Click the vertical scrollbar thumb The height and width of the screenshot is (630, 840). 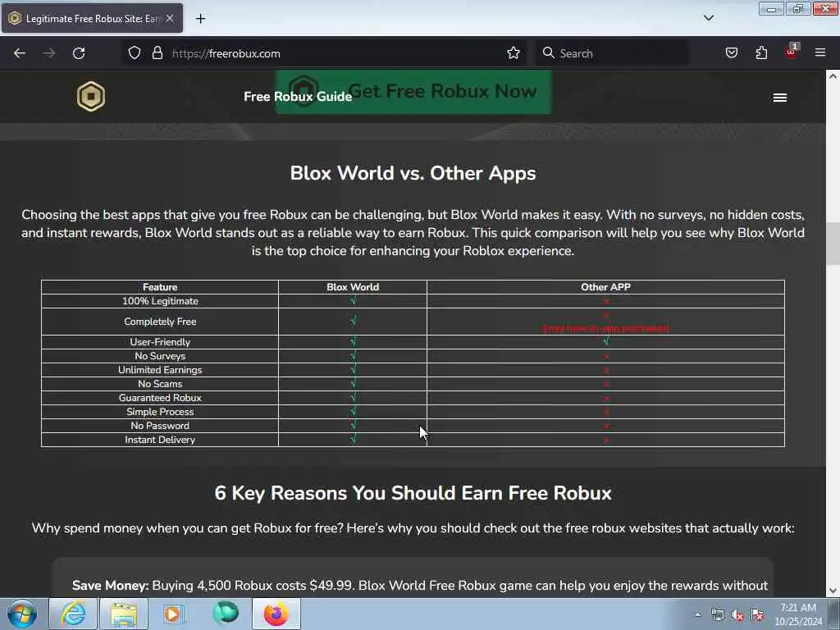click(x=833, y=243)
